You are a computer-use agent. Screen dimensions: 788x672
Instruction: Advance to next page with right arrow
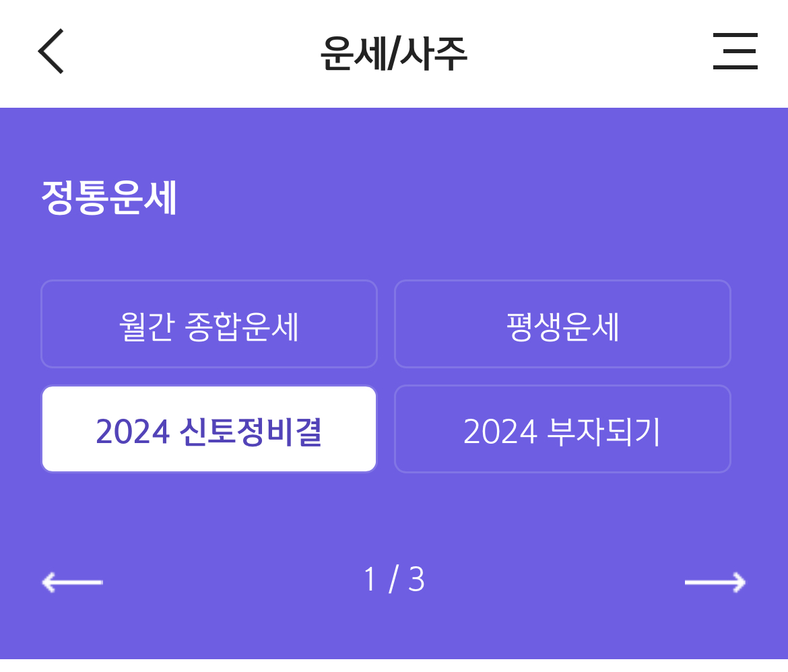715,582
